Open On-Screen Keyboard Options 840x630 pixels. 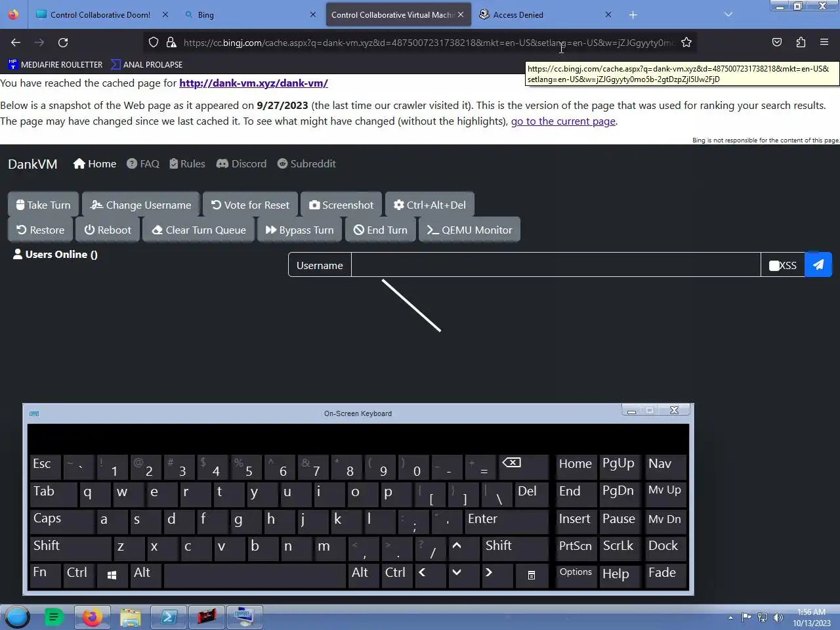[x=576, y=574]
